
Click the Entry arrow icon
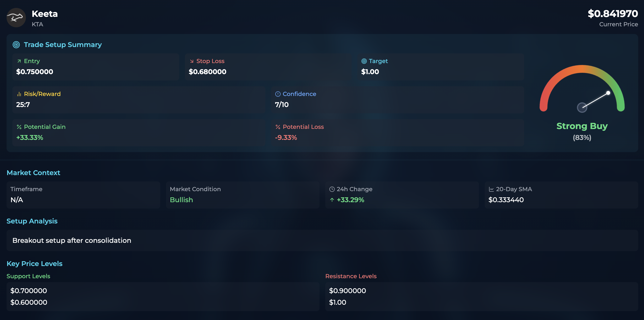(x=19, y=61)
